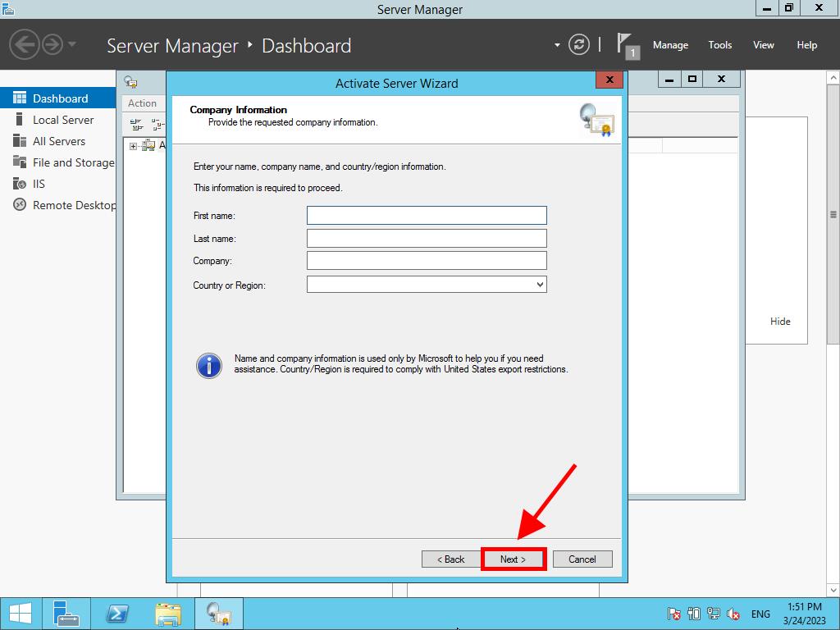Select IIS in the sidebar

[58, 184]
